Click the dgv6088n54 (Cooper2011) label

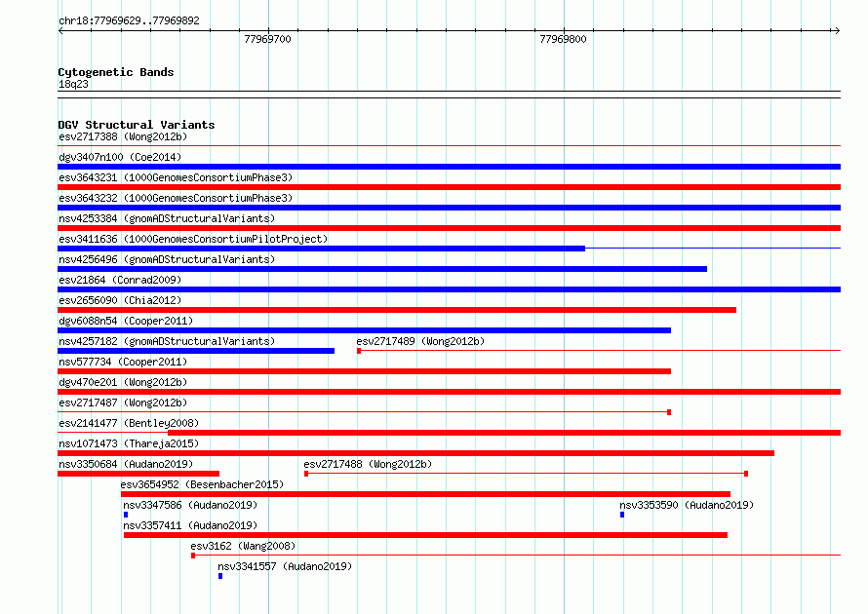click(126, 321)
